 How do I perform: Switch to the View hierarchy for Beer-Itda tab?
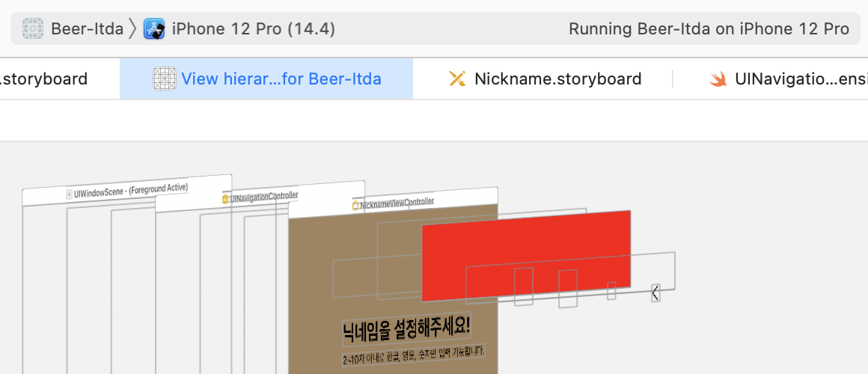click(266, 79)
